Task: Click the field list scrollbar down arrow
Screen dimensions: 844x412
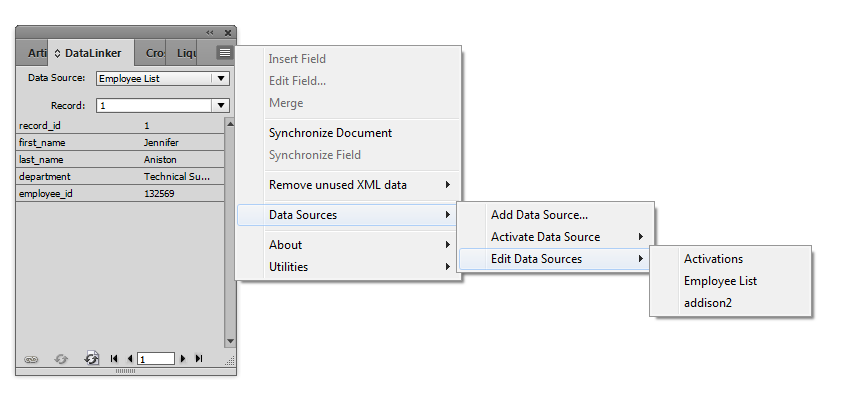Action: [x=229, y=341]
